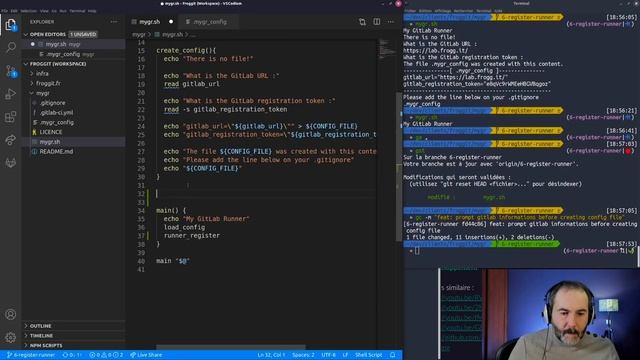The height and width of the screenshot is (360, 640).
Task: Open editor more actions ellipsis
Action: 391,22
